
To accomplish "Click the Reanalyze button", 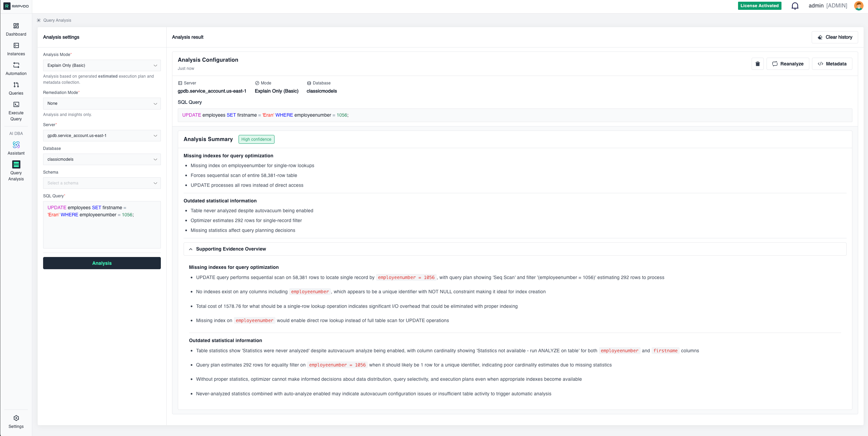I will click(788, 64).
